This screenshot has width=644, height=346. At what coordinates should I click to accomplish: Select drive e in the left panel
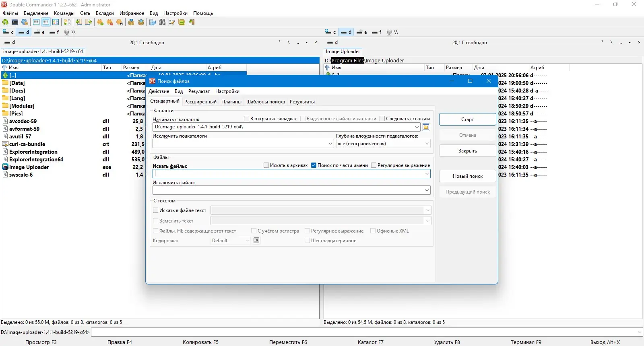click(39, 32)
